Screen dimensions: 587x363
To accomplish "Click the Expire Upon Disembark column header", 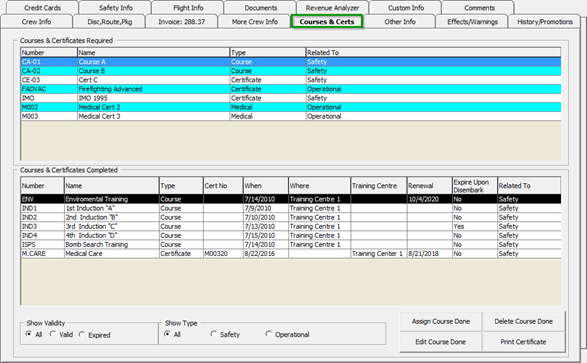I will pos(475,186).
